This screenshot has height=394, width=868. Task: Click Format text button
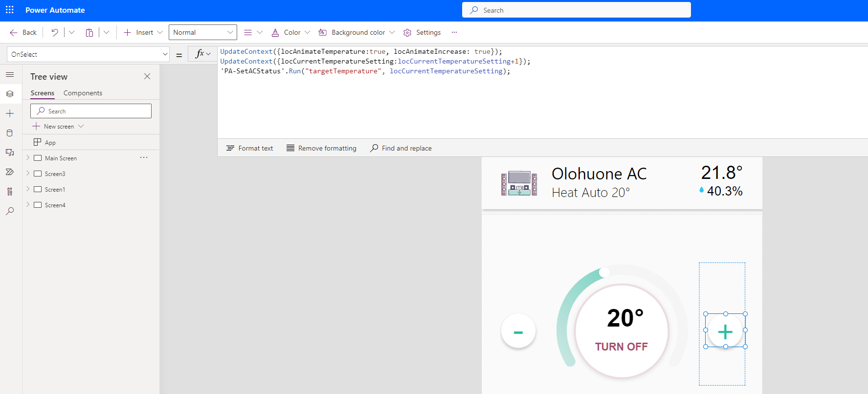tap(250, 148)
